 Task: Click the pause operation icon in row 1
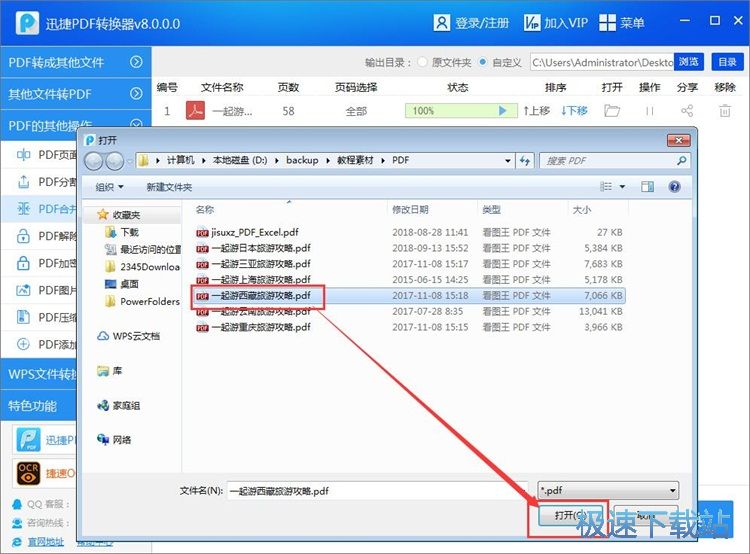[x=649, y=111]
